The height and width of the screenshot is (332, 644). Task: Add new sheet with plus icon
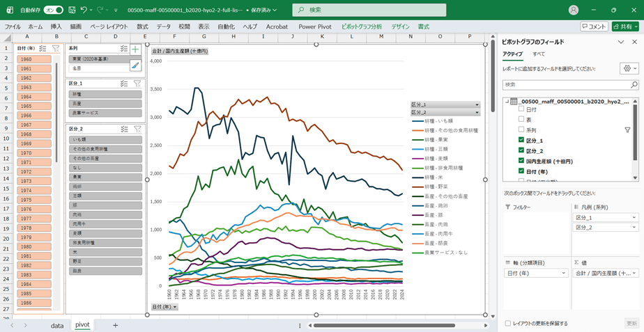[115, 325]
